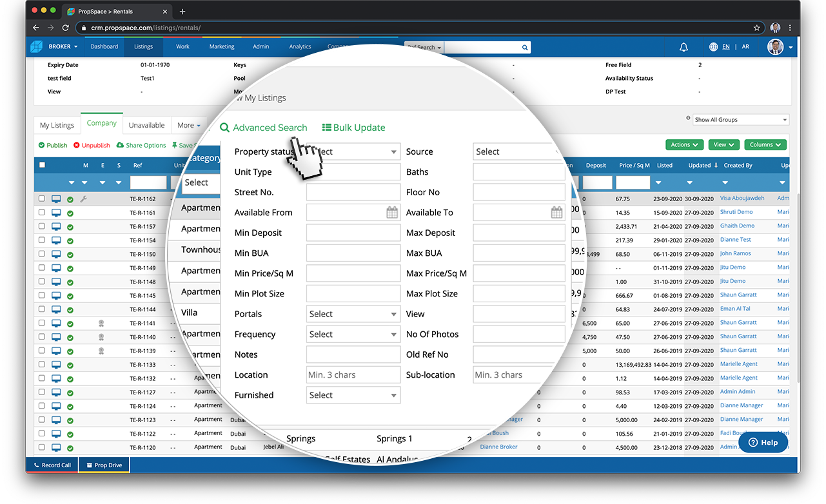Screen dimensions: 826x504
Task: Open the Available From calendar picker
Action: point(392,213)
